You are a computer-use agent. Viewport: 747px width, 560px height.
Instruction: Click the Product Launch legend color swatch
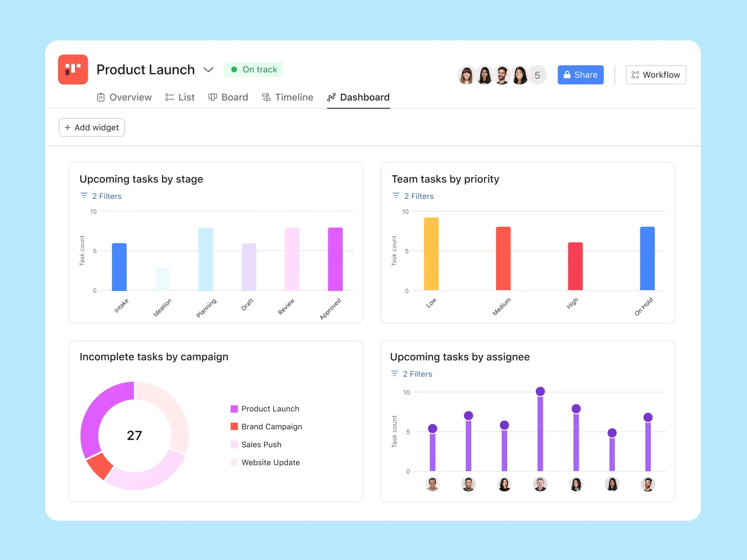234,409
